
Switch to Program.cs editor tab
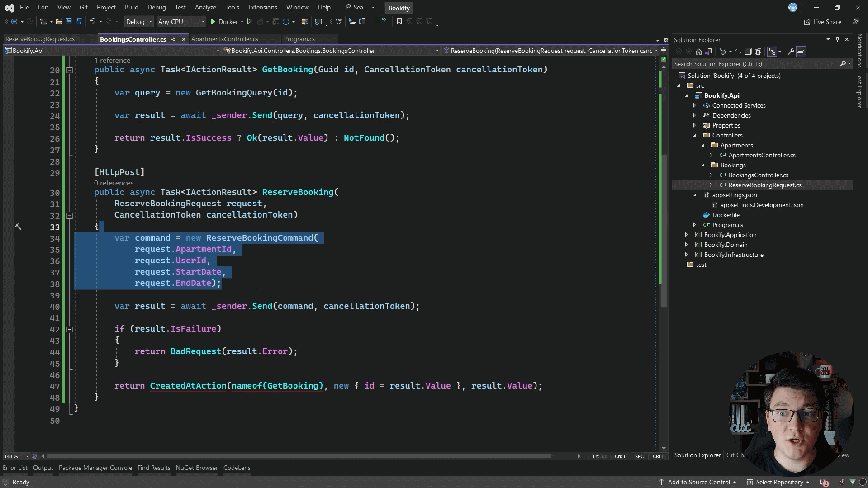299,39
